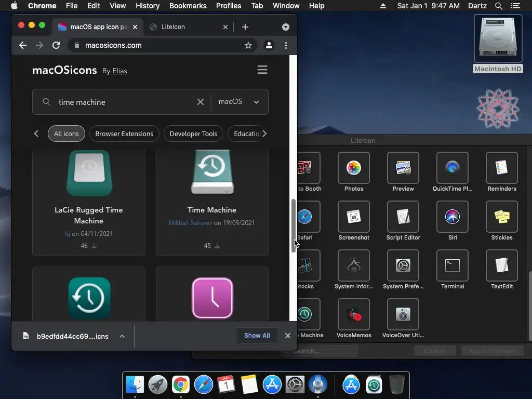This screenshot has width=532, height=399.
Task: Open Mikhail Suharev's profile link
Action: coord(190,223)
